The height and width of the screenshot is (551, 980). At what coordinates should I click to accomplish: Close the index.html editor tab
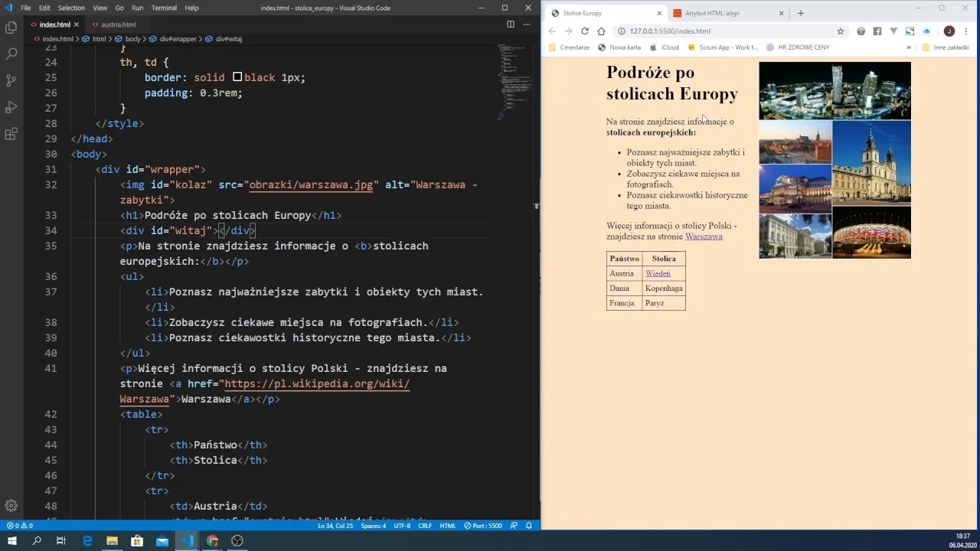77,24
